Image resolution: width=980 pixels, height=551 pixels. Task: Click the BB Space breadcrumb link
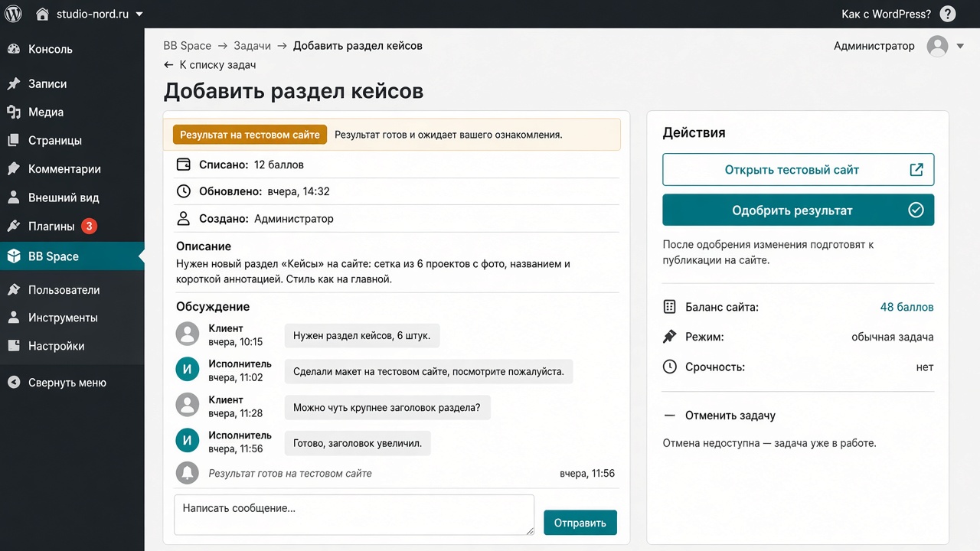click(x=187, y=46)
